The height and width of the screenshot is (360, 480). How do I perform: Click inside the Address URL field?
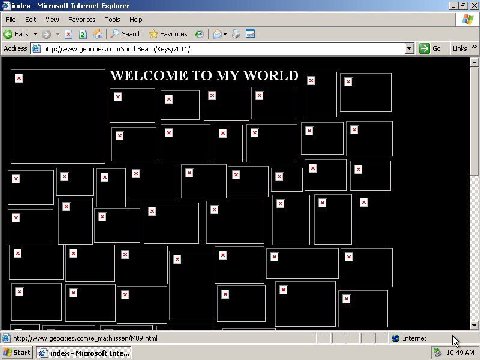coord(223,49)
